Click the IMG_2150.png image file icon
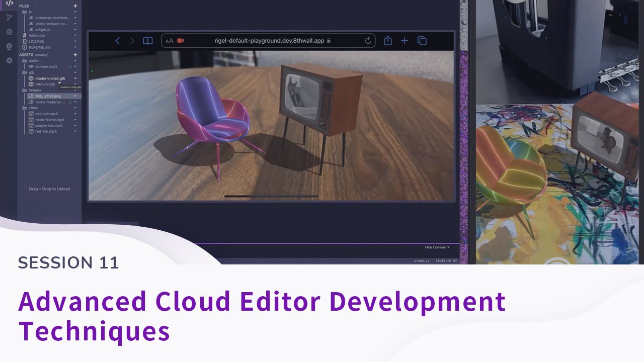Viewport: 644px width, 362px height. click(31, 96)
